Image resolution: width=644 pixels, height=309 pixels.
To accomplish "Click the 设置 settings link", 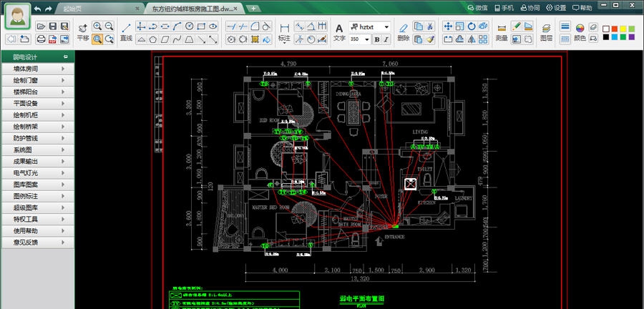I will [x=555, y=8].
